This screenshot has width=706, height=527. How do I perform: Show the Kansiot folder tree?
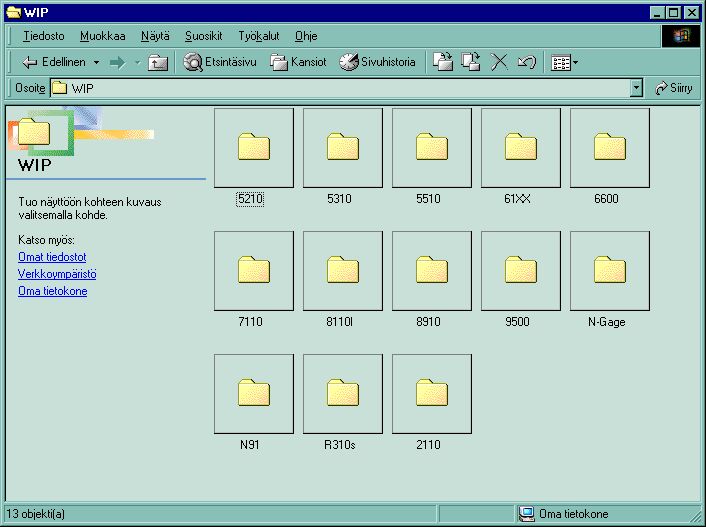298,62
